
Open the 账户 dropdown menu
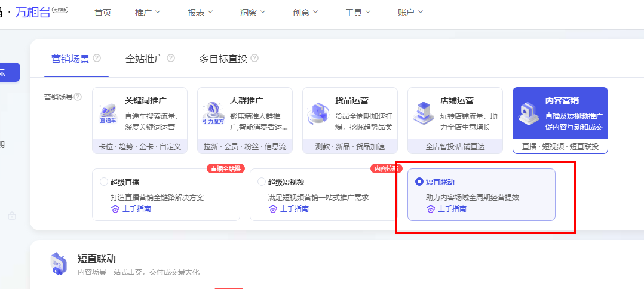point(410,13)
